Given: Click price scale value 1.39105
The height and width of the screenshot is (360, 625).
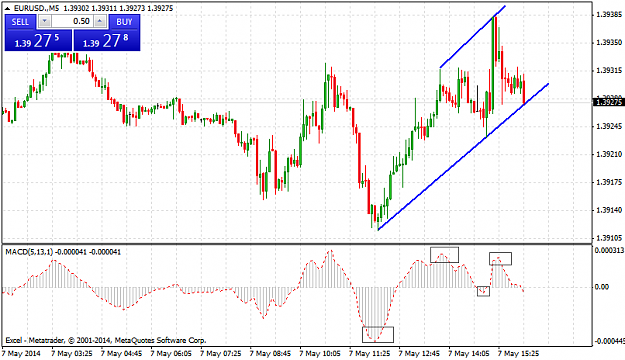Looking at the screenshot, I should point(609,238).
